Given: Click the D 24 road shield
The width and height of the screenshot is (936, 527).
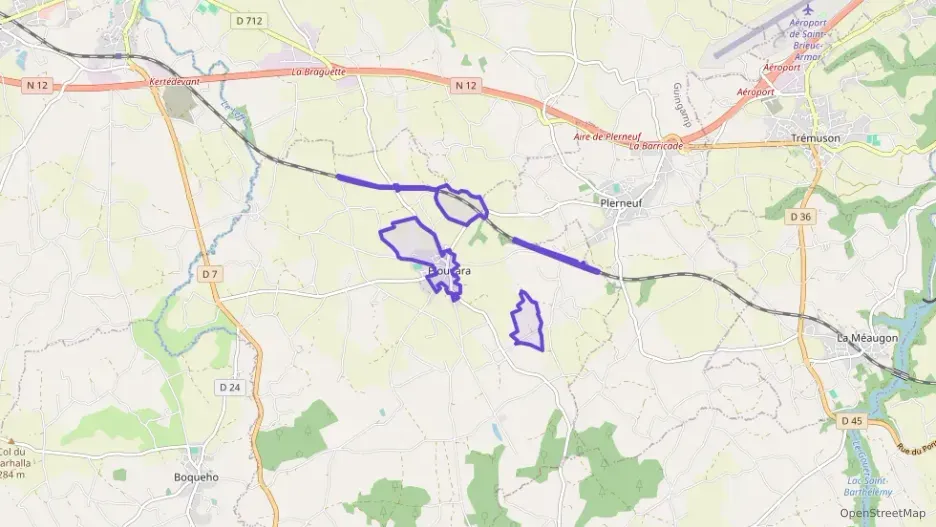Looking at the screenshot, I should point(230,387).
